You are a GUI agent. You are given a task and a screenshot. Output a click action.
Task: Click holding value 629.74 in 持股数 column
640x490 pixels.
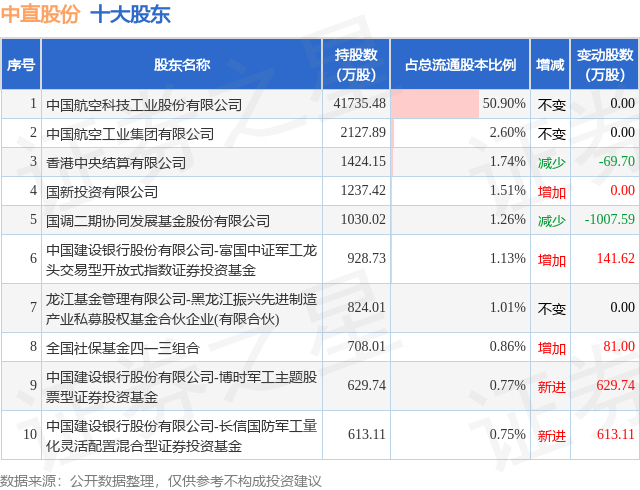pyautogui.click(x=366, y=385)
